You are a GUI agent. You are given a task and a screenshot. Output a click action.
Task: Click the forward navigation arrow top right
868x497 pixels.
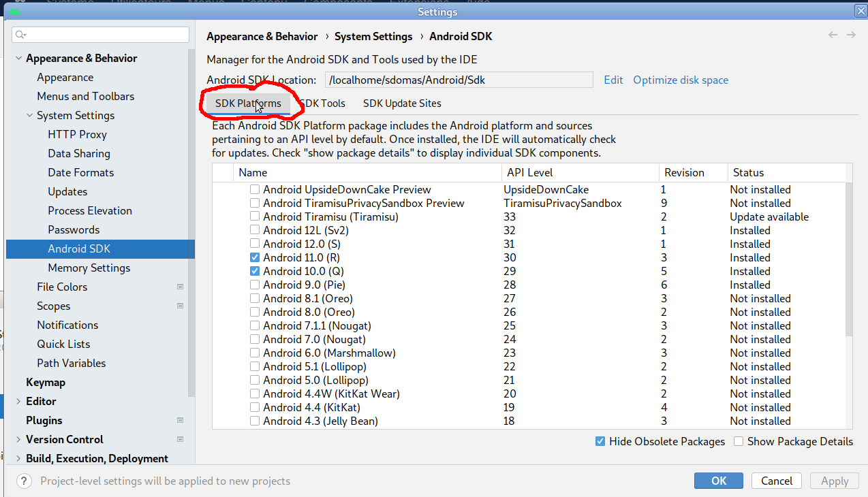pos(850,35)
